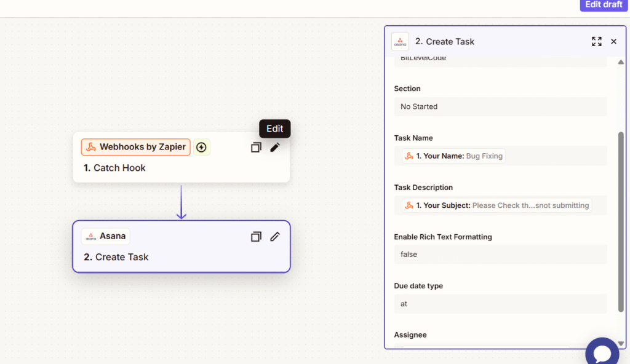
Task: Select the 2. Create Task step card
Action: (181, 247)
